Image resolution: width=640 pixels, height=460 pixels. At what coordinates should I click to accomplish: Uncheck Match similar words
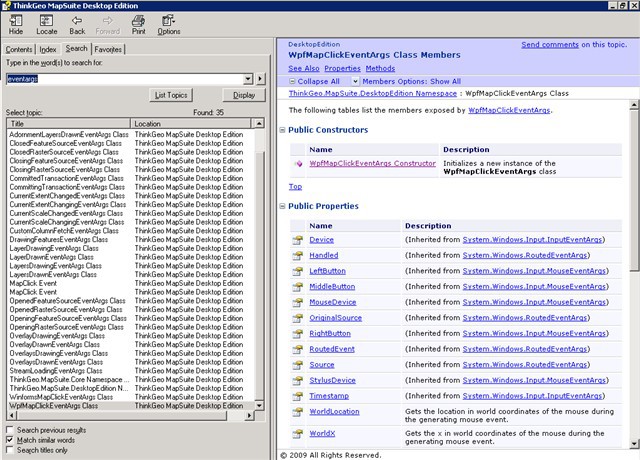point(10,440)
